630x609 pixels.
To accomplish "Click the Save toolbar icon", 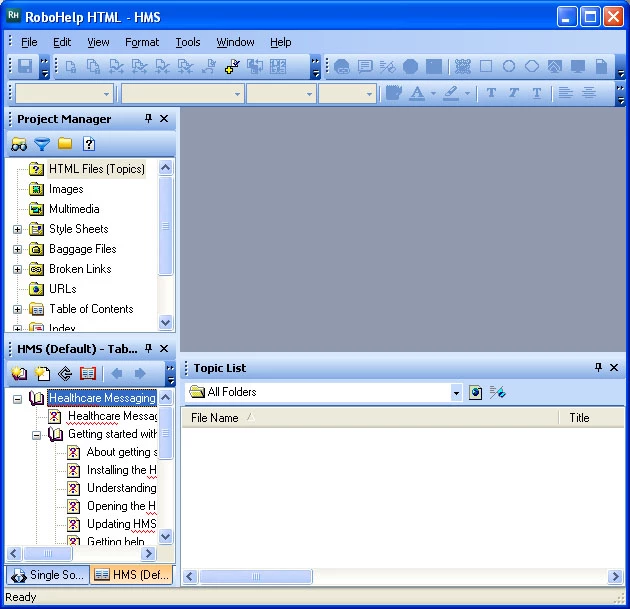I will [x=25, y=66].
